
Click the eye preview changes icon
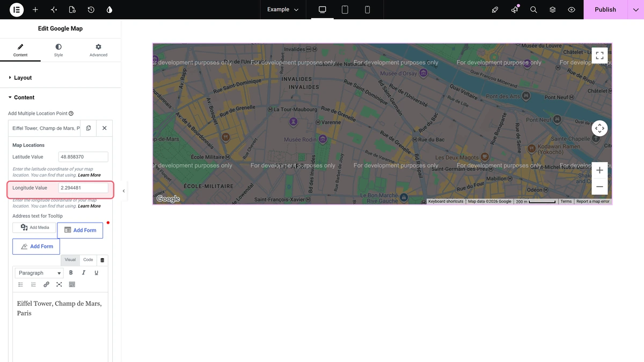click(x=572, y=10)
